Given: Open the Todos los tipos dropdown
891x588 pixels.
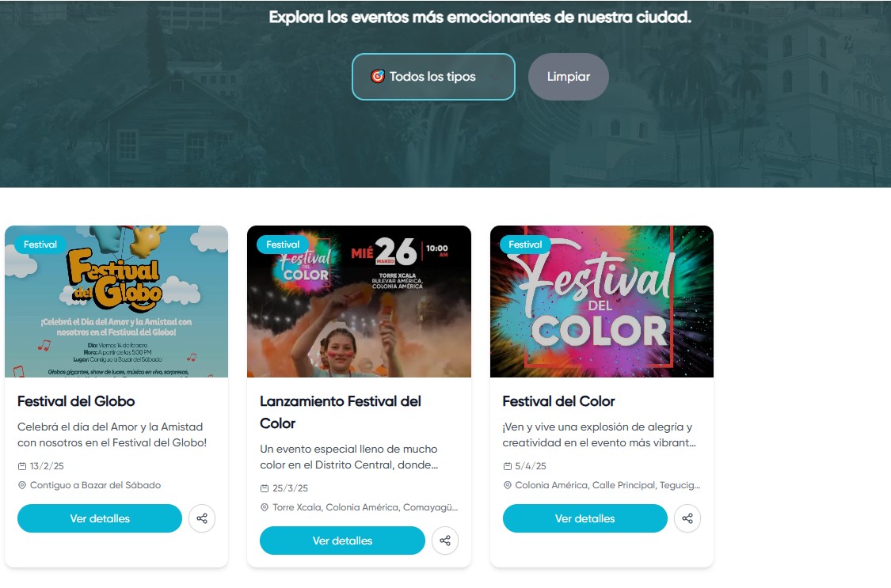Looking at the screenshot, I should click(433, 77).
